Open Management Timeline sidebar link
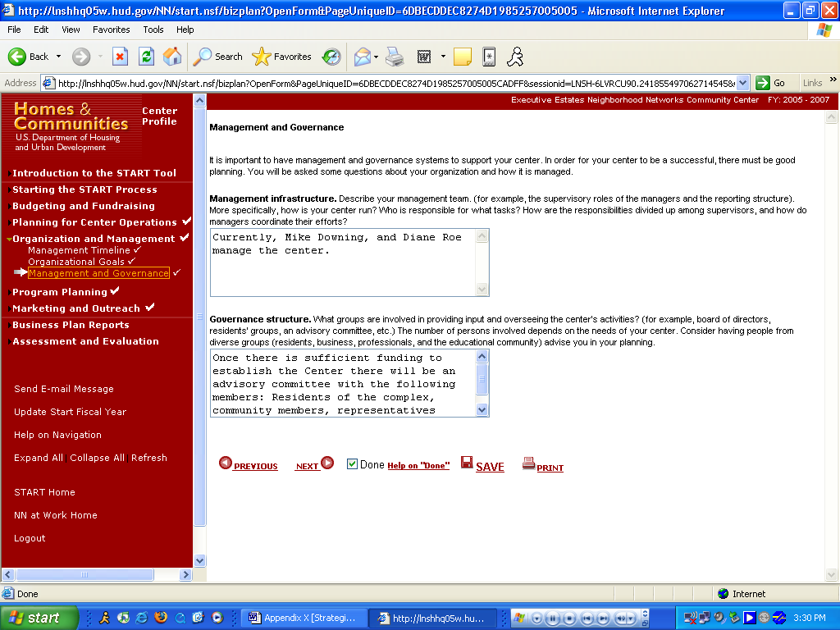 click(79, 250)
